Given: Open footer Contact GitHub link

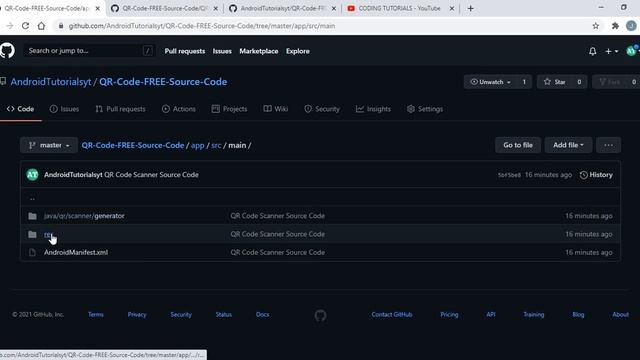Looking at the screenshot, I should 392,315.
